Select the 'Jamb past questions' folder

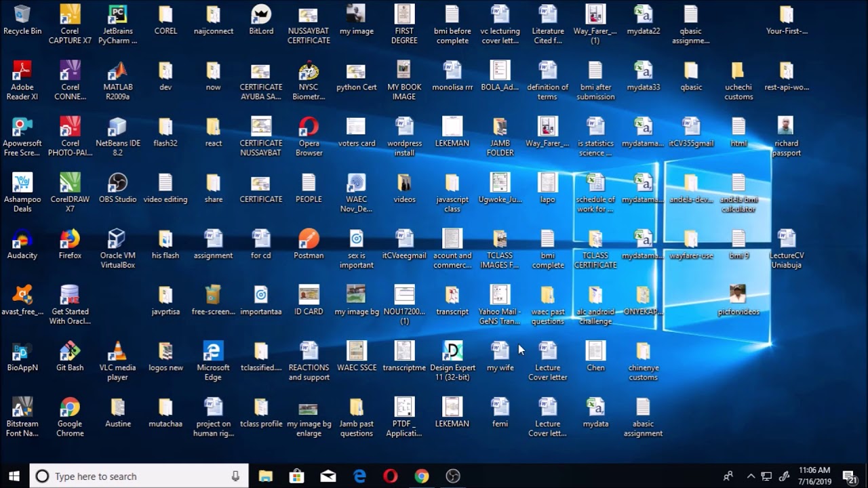coord(357,418)
